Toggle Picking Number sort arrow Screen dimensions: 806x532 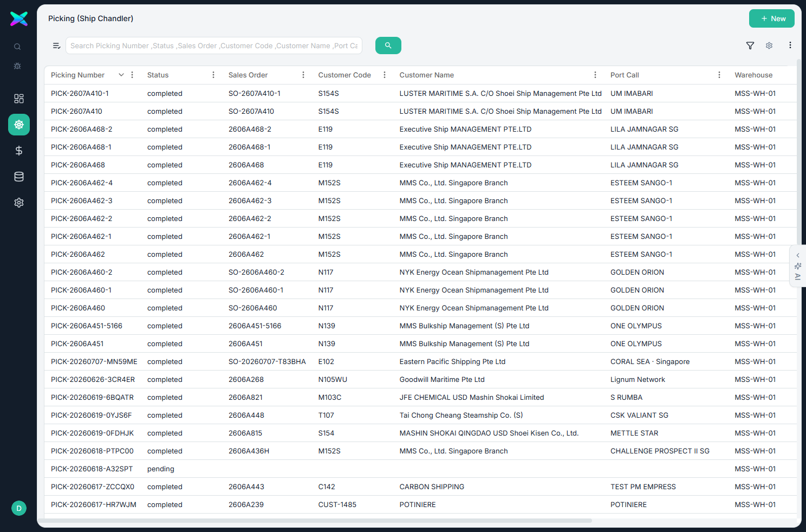pos(121,75)
